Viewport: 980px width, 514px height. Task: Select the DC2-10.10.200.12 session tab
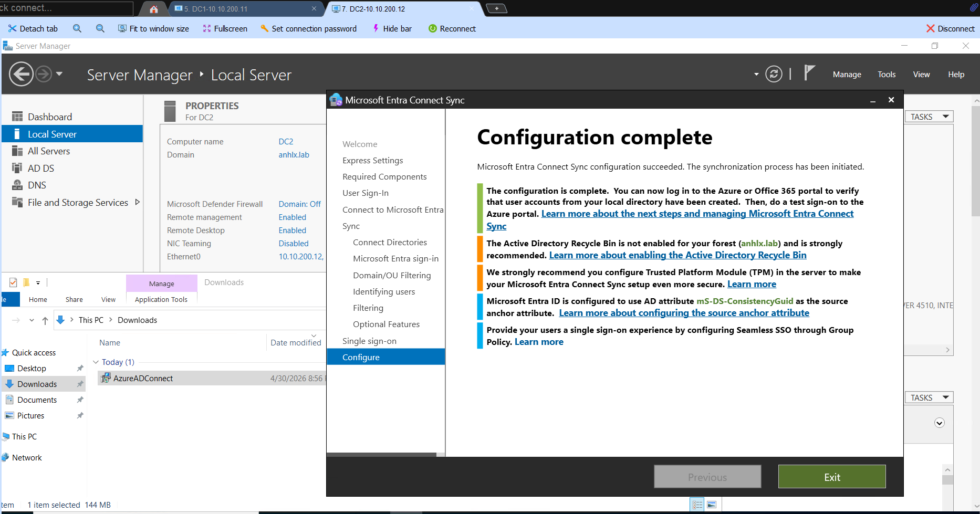pos(402,9)
